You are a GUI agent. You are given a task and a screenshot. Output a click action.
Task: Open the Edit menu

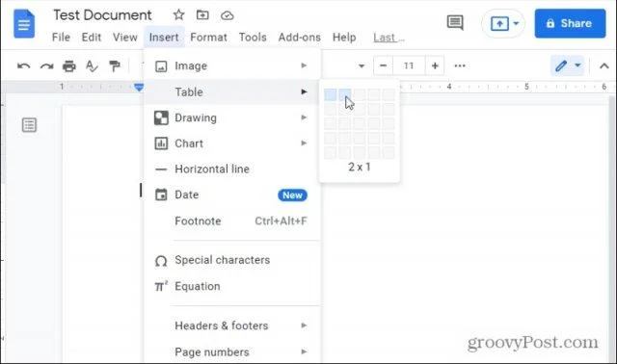pyautogui.click(x=92, y=38)
